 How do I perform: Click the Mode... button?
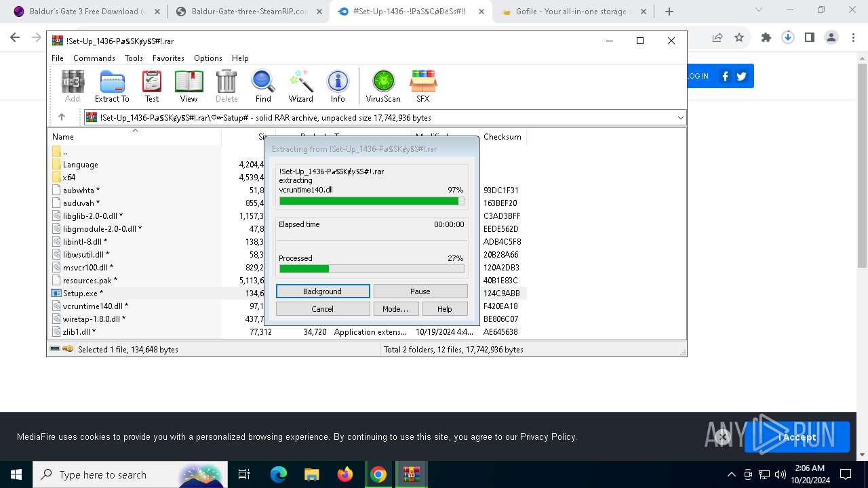click(395, 309)
